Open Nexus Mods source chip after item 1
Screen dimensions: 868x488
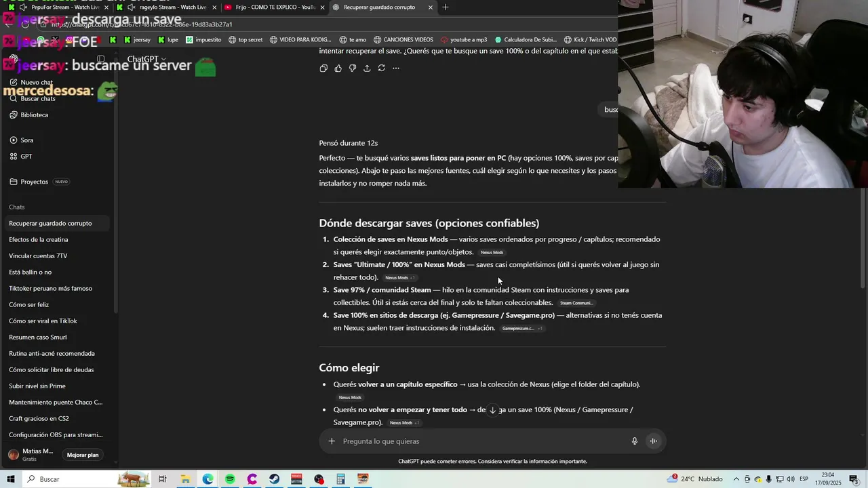(x=492, y=252)
